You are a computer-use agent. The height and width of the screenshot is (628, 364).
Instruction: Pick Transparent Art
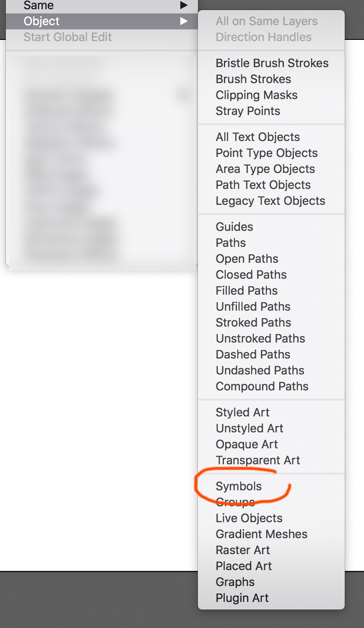[x=257, y=460]
